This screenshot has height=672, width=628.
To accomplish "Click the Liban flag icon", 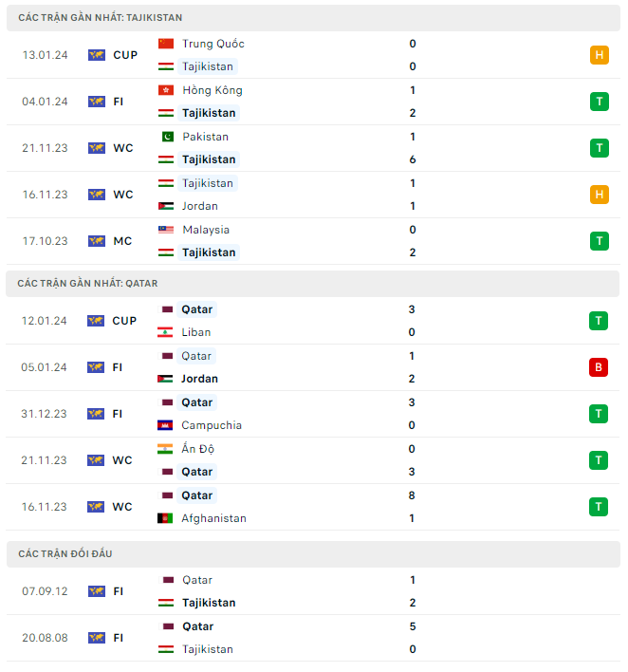I will click(x=166, y=332).
